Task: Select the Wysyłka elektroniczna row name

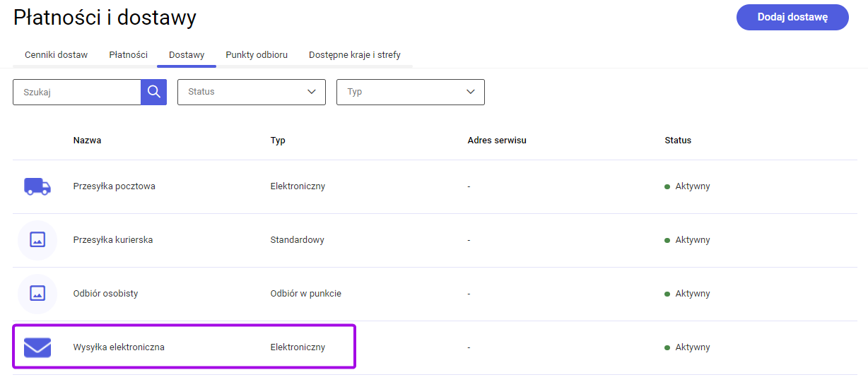Action: (119, 347)
